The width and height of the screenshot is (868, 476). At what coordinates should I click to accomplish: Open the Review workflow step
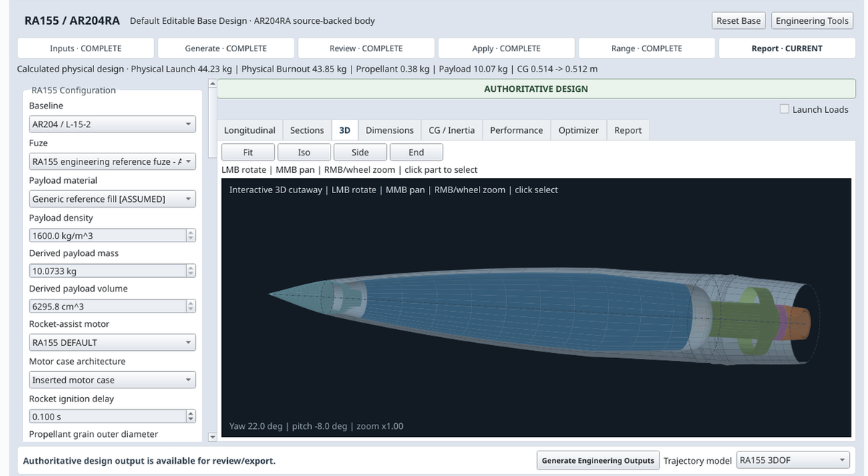tap(366, 48)
